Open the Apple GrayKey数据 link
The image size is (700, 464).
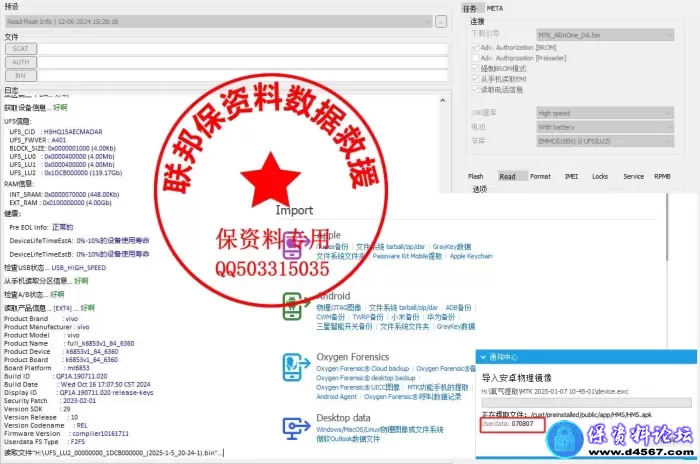coord(452,247)
